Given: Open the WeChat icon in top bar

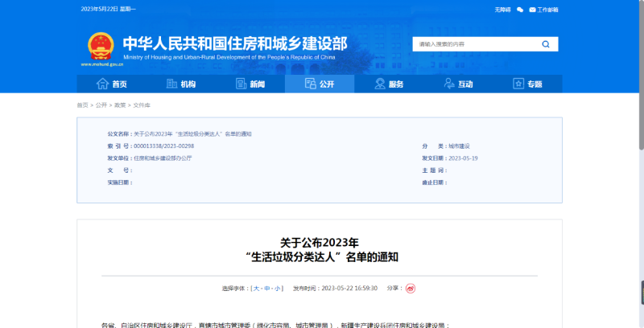Looking at the screenshot, I should point(520,10).
